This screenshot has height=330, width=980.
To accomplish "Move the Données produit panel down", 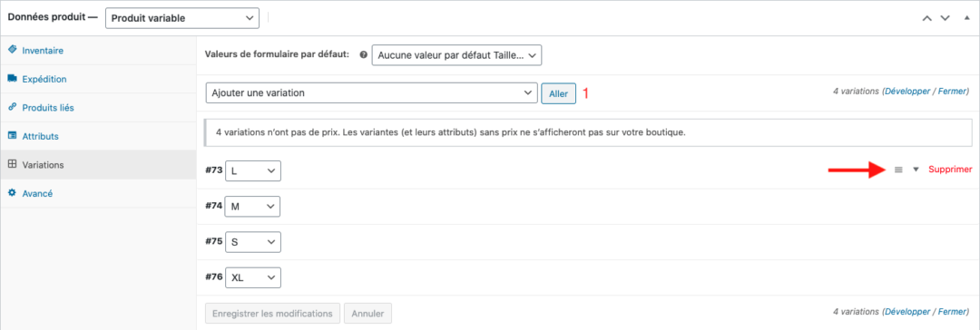I will coord(945,18).
